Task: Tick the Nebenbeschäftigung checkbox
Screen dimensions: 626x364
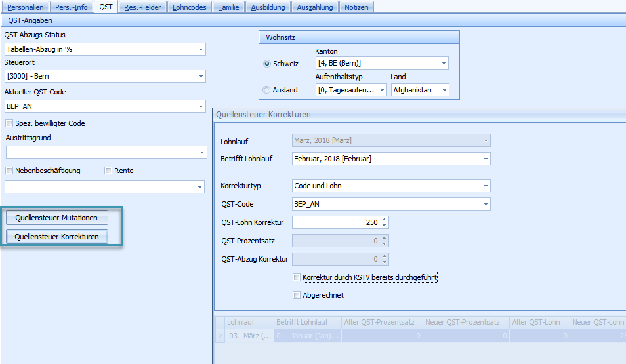Action: pos(9,171)
